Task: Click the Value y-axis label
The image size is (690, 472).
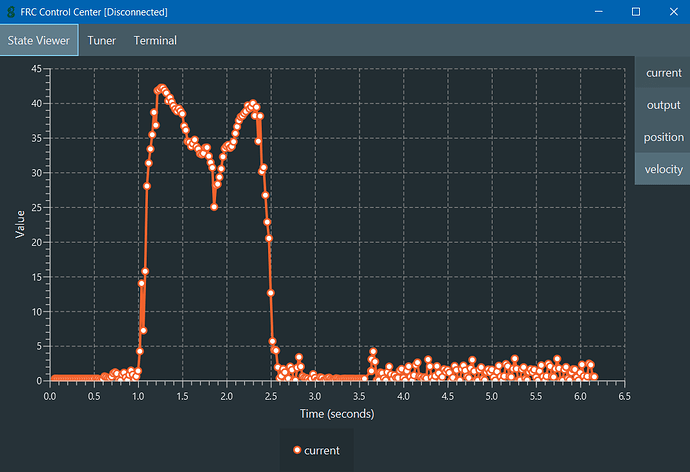Action: pyautogui.click(x=20, y=225)
